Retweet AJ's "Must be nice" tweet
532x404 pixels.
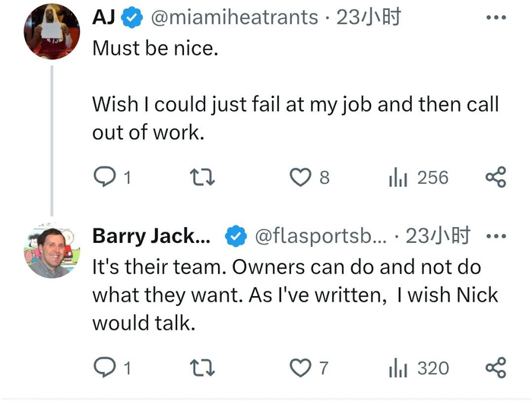coord(202,178)
